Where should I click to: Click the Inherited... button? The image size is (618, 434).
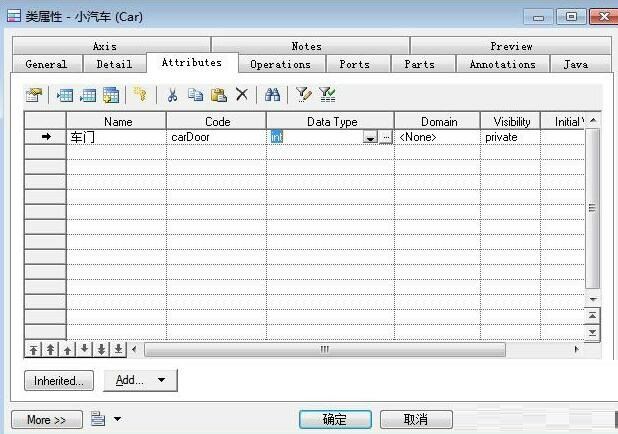pyautogui.click(x=59, y=380)
